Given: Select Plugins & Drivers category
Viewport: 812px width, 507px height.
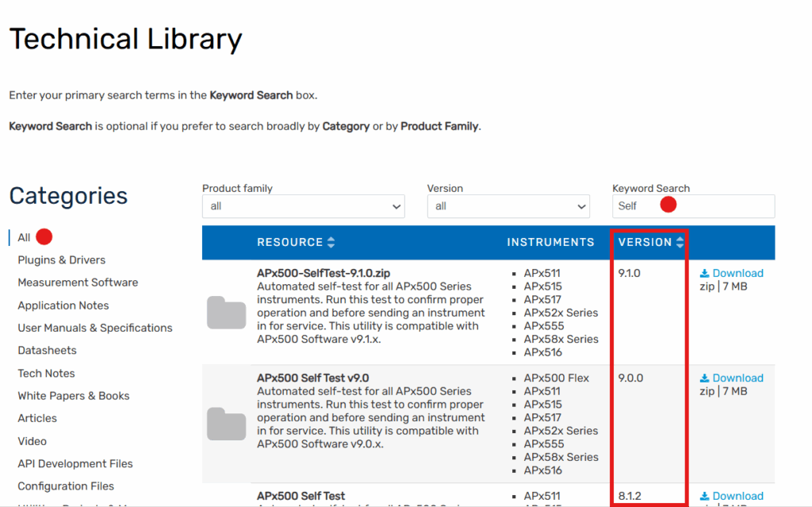Looking at the screenshot, I should pyautogui.click(x=61, y=259).
